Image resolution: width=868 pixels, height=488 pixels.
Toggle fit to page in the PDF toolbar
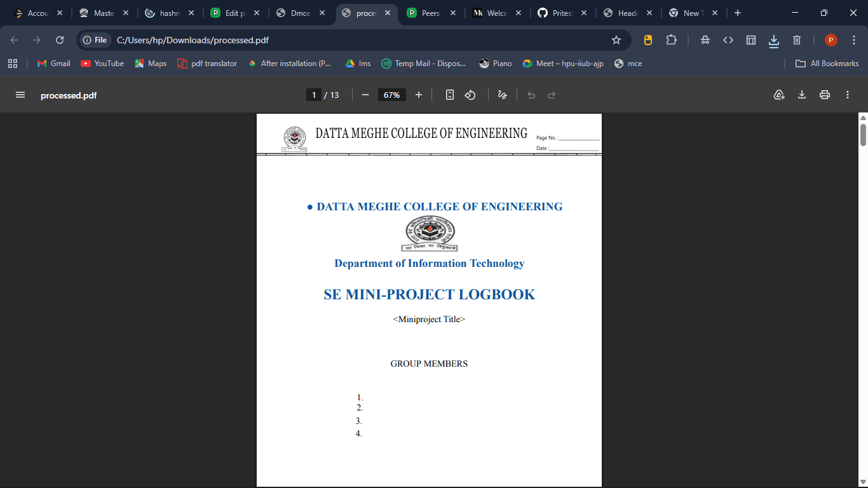click(450, 95)
